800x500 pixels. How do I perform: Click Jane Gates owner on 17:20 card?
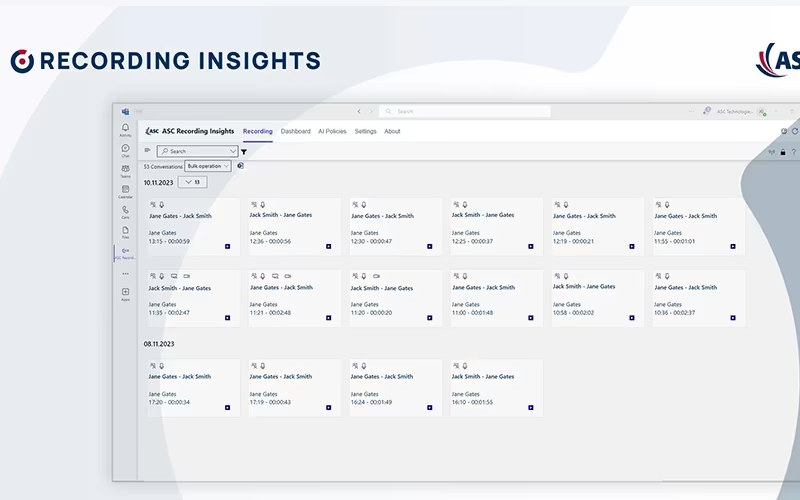162,394
